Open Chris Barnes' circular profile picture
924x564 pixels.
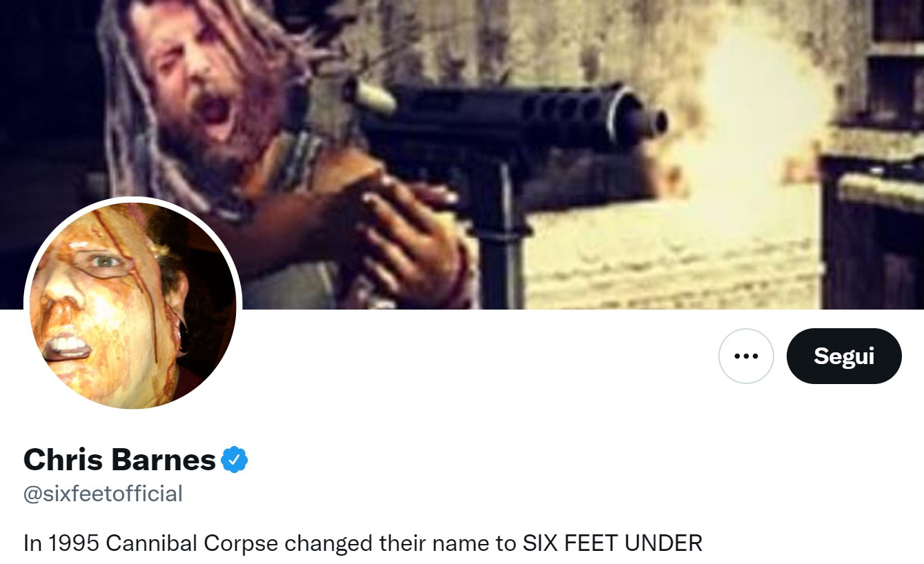(x=132, y=304)
